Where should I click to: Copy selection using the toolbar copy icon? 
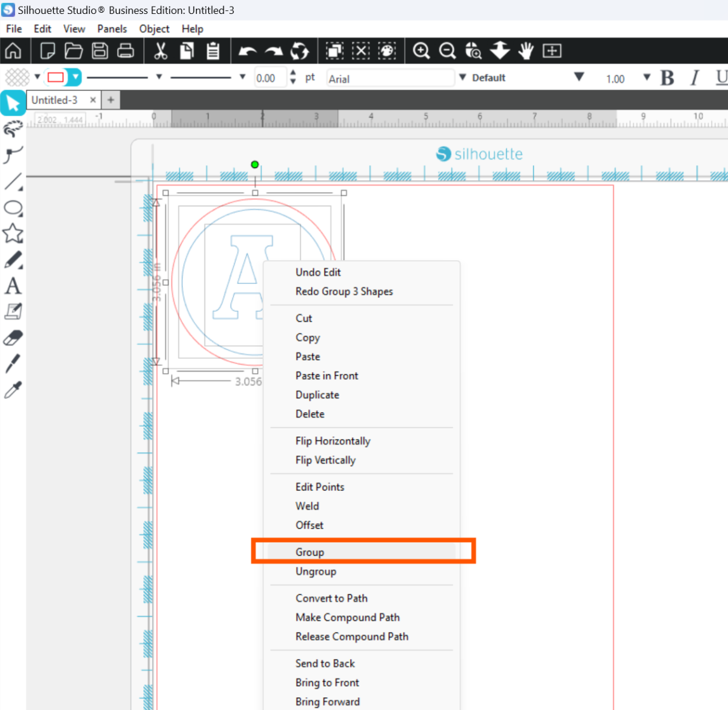tap(187, 51)
